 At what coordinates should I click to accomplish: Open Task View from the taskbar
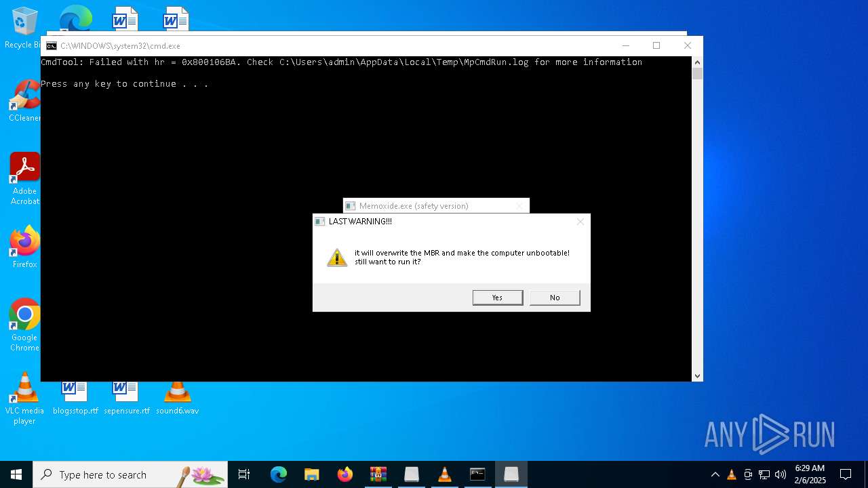[244, 474]
